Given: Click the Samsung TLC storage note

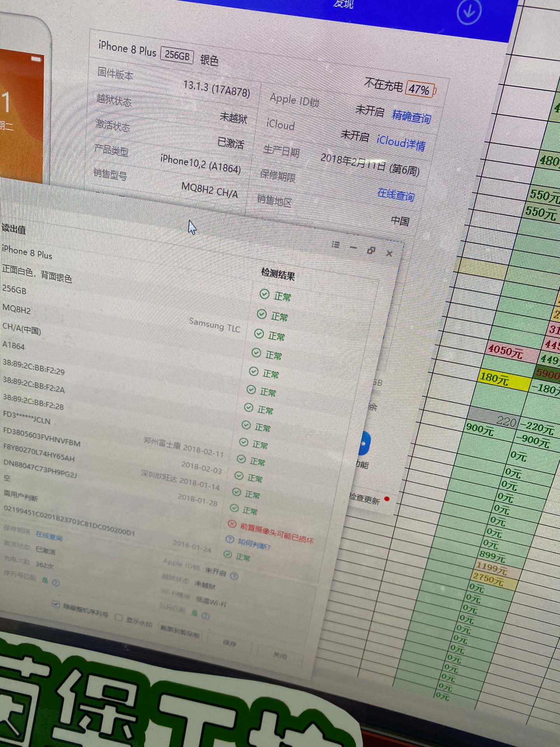Looking at the screenshot, I should [215, 325].
